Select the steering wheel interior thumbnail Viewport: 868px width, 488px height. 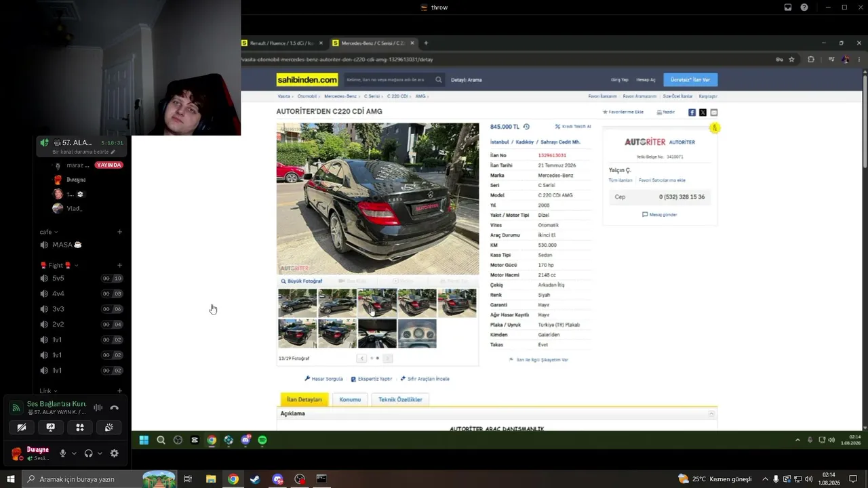pos(377,333)
